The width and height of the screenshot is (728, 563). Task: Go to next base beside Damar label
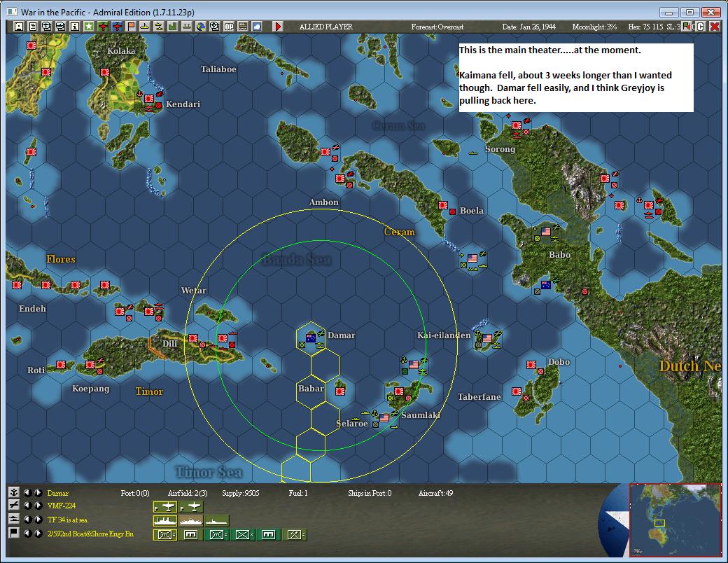tap(38, 493)
